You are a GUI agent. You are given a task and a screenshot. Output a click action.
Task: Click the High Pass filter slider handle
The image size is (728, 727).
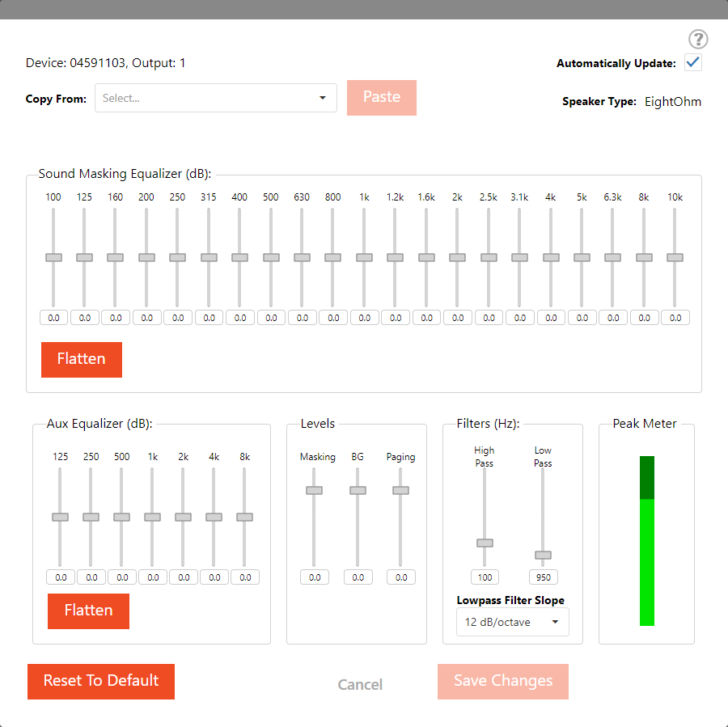pos(485,543)
